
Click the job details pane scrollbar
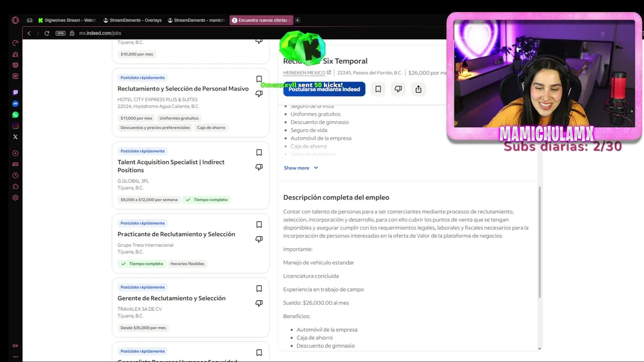539,241
